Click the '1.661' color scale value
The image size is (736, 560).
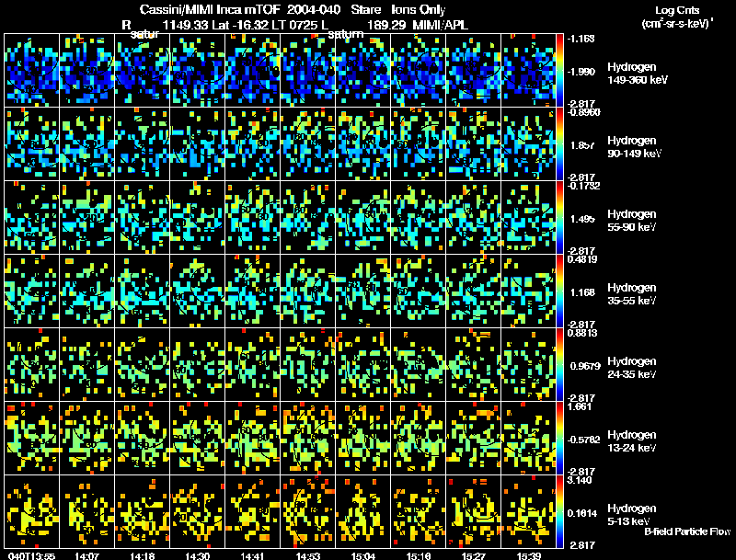click(x=580, y=406)
